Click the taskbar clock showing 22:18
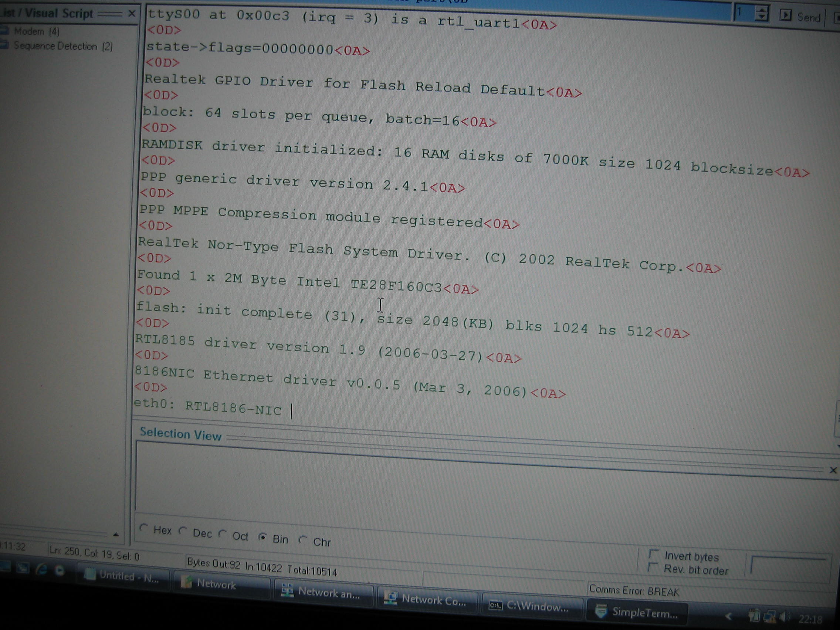The width and height of the screenshot is (840, 630). [x=810, y=619]
